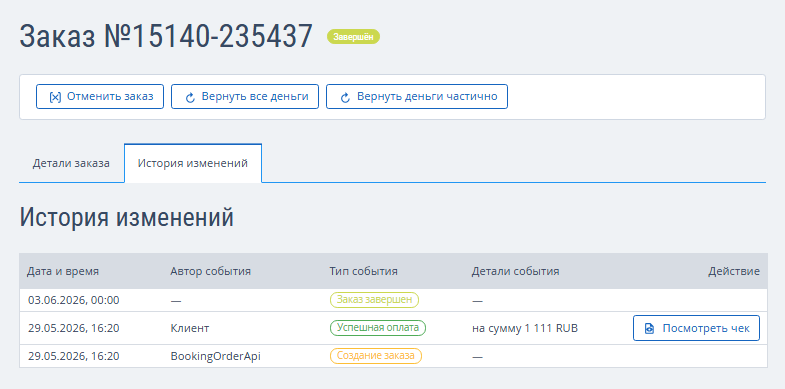Viewport: 785px width, 389px height.
Task: Select the История изменений tab
Action: [193, 163]
